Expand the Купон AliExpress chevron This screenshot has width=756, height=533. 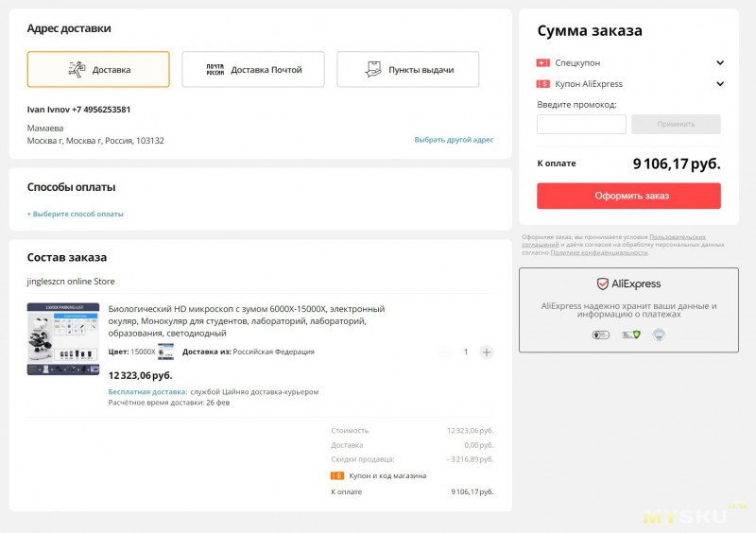[720, 84]
